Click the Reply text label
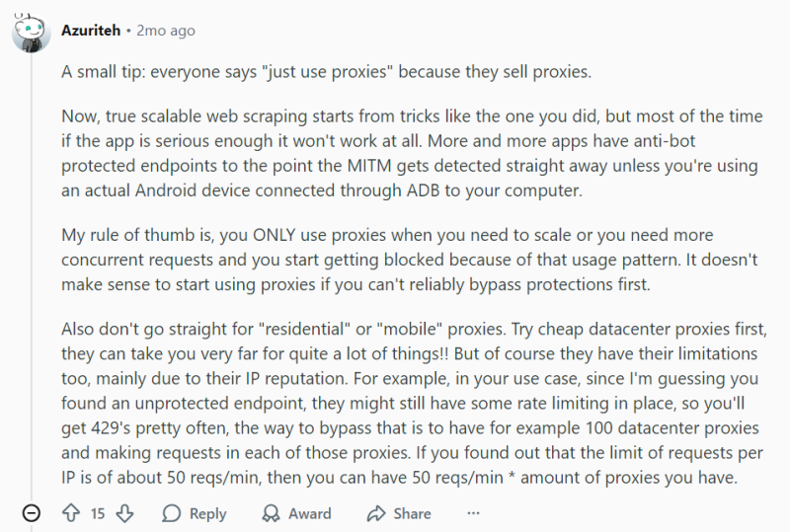 point(207,513)
